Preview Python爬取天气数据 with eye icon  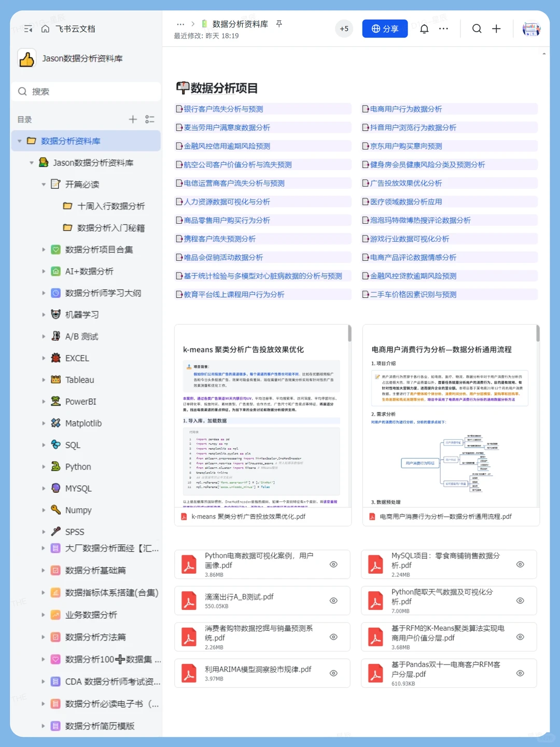[x=520, y=601]
